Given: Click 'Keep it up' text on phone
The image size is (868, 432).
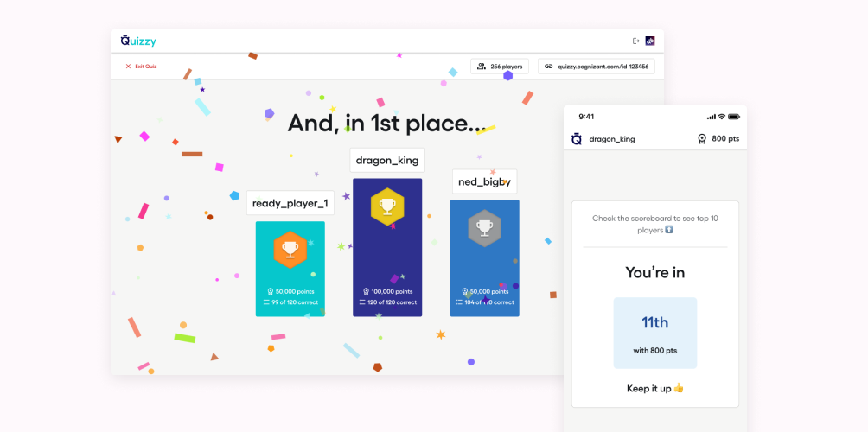Looking at the screenshot, I should pos(648,388).
